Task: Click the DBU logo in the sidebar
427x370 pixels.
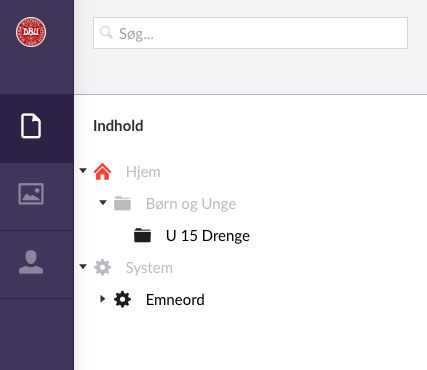Action: 31,32
